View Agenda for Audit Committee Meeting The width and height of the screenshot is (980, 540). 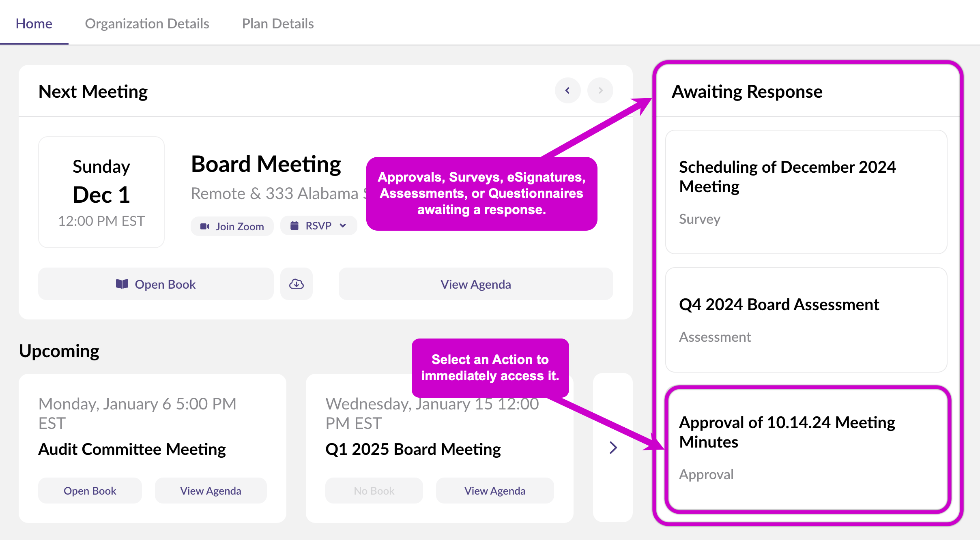[x=211, y=491]
